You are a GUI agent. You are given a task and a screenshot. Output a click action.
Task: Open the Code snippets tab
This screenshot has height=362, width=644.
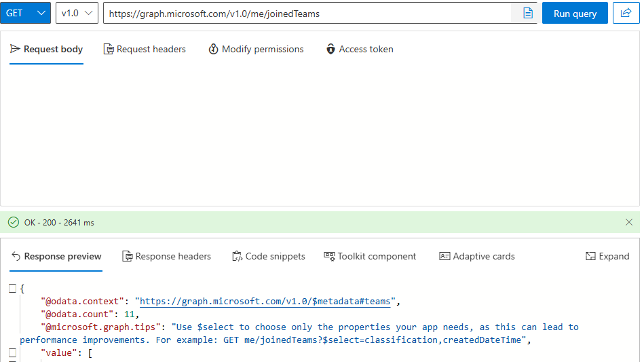tap(269, 257)
